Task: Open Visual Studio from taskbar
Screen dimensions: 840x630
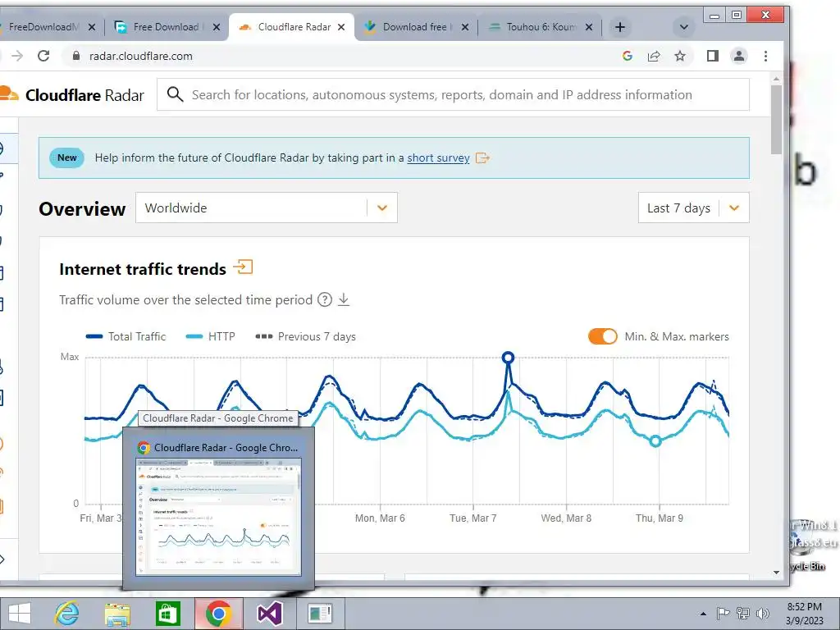Action: (x=269, y=614)
